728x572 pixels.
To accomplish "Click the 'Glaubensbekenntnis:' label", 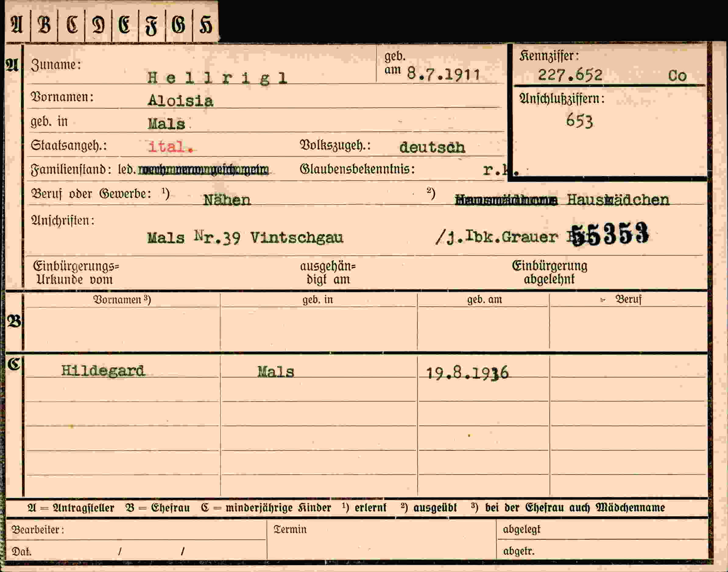I will [357, 169].
